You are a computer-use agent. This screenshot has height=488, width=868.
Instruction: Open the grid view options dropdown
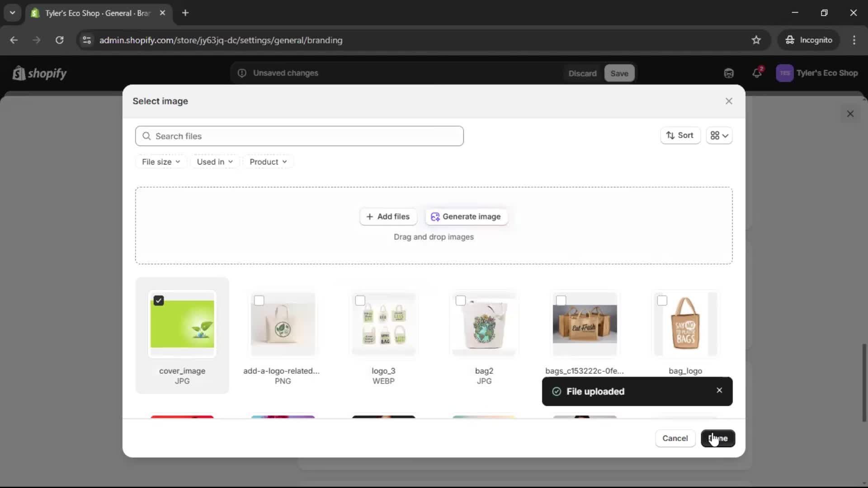(x=719, y=136)
